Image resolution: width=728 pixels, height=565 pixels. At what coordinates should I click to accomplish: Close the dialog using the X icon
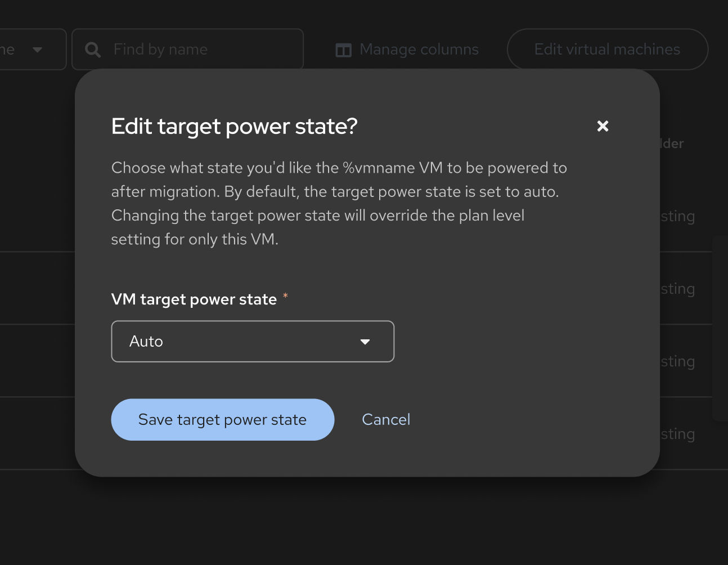(x=603, y=126)
